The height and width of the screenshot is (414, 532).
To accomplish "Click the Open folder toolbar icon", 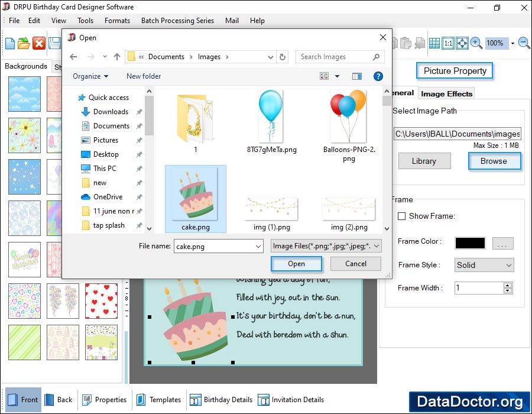I will click(24, 43).
